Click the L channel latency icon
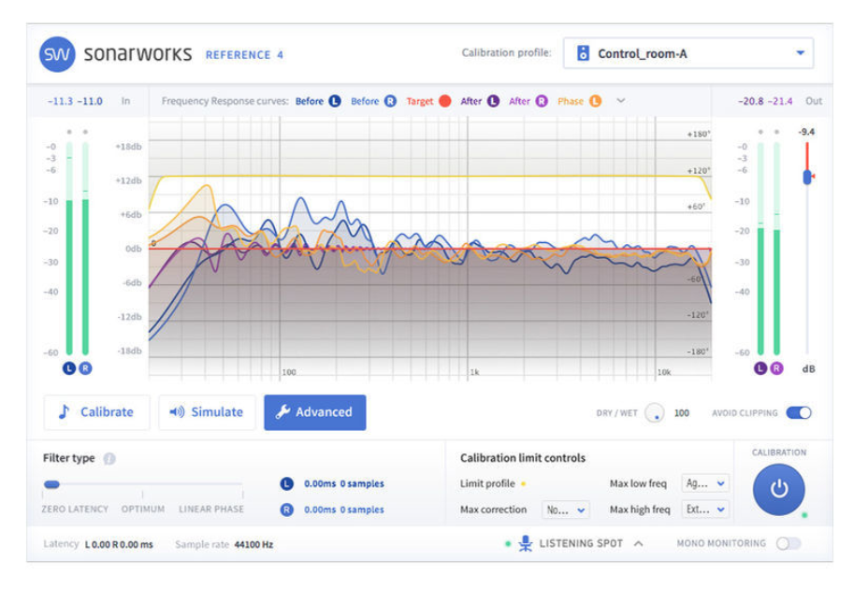 287,484
